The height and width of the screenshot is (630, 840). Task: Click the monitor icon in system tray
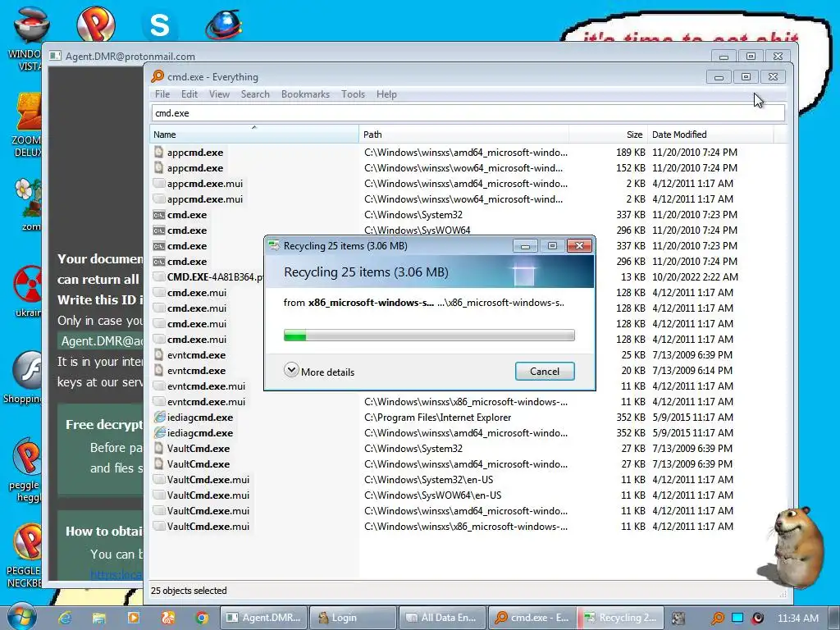tap(737, 618)
